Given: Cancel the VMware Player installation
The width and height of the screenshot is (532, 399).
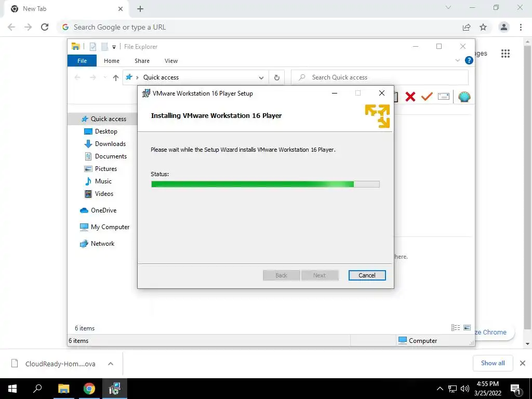Looking at the screenshot, I should click(x=367, y=275).
